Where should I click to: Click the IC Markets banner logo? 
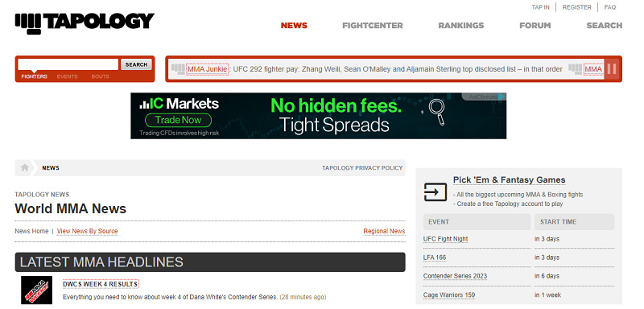point(179,104)
